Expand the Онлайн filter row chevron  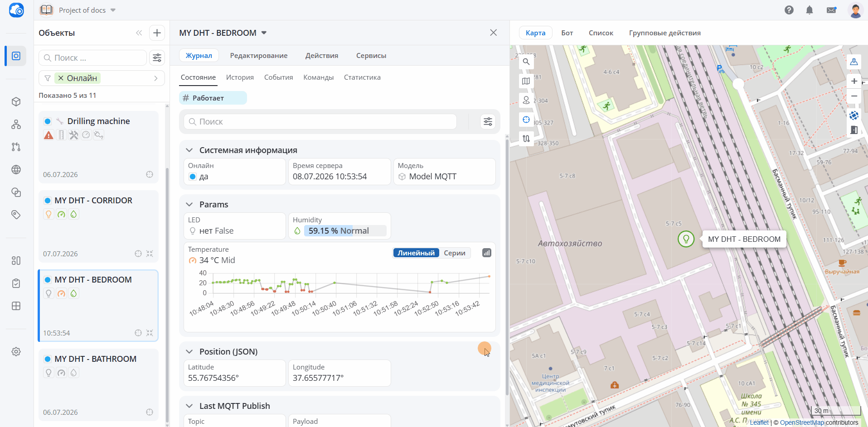pyautogui.click(x=156, y=78)
